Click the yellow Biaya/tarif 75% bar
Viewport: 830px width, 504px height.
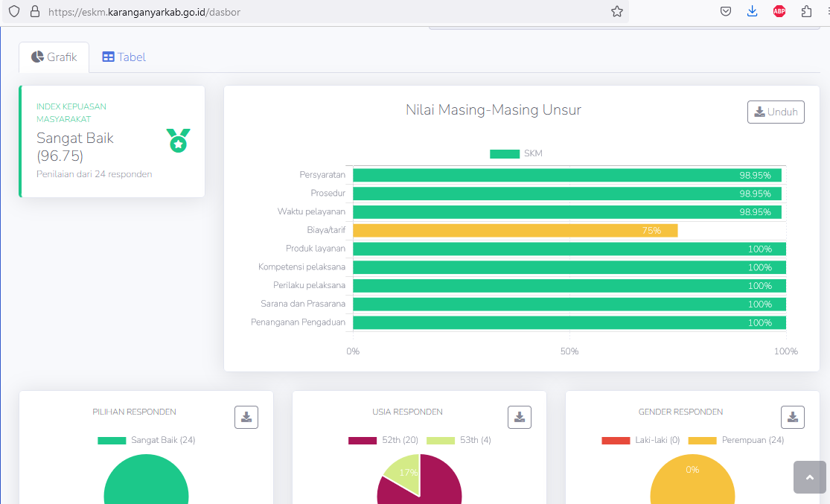coord(515,231)
